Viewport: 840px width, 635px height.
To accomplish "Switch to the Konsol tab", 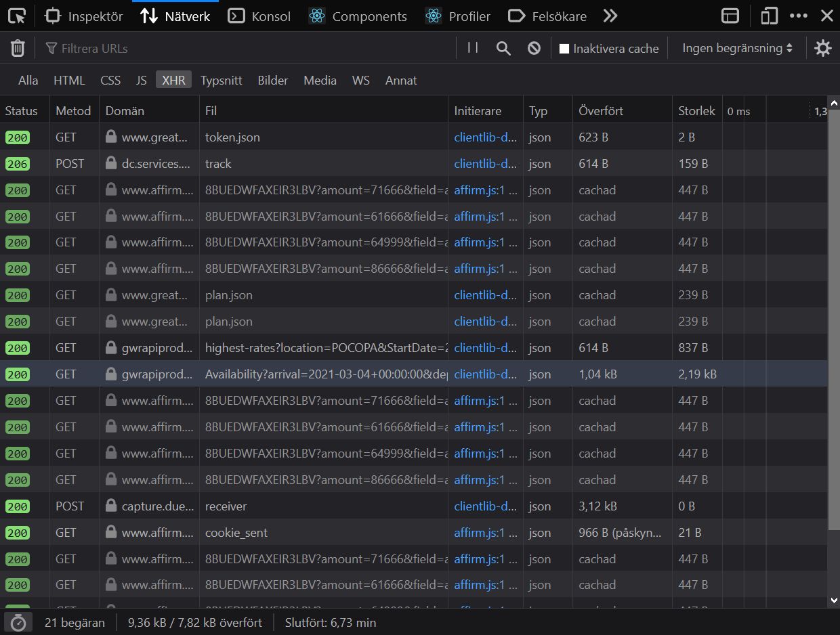I will click(259, 16).
